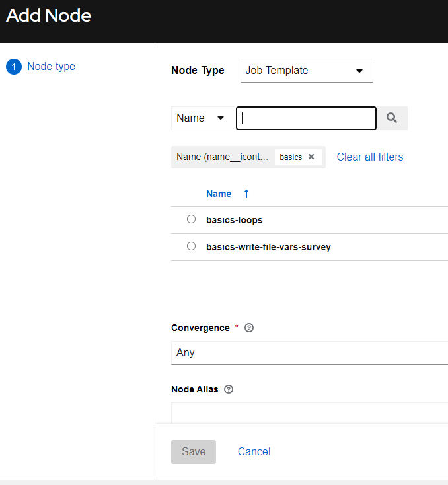Screen dimensions: 448x485
Task: Click the step 1 number circle
Action: pos(14,67)
